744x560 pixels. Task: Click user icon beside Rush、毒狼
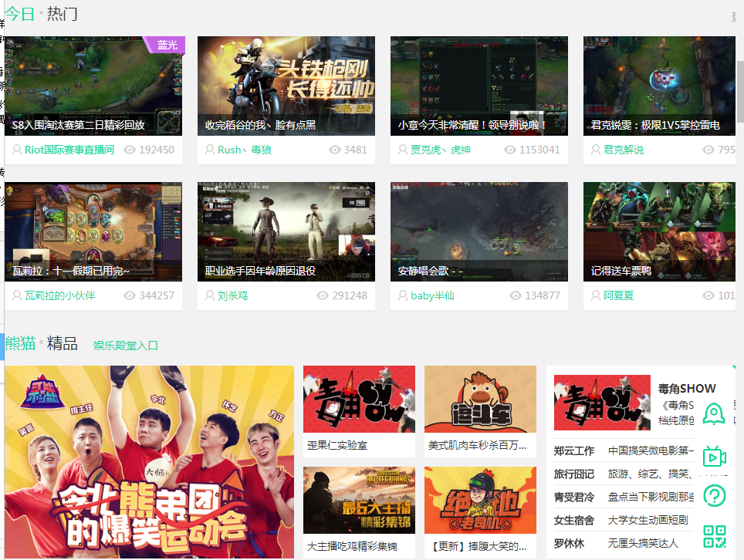[210, 150]
